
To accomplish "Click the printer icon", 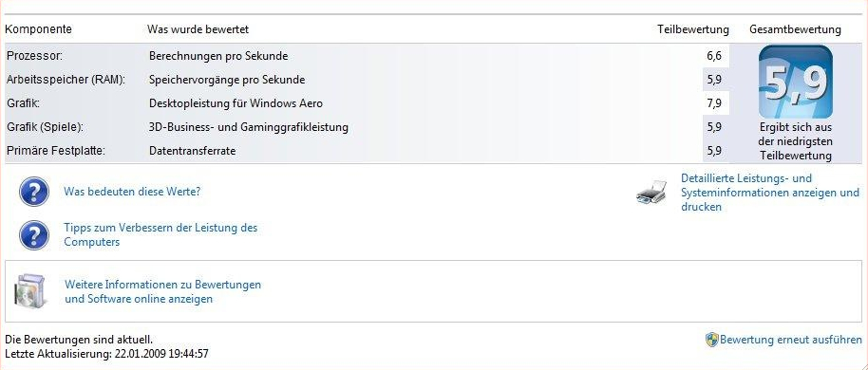I will [651, 193].
